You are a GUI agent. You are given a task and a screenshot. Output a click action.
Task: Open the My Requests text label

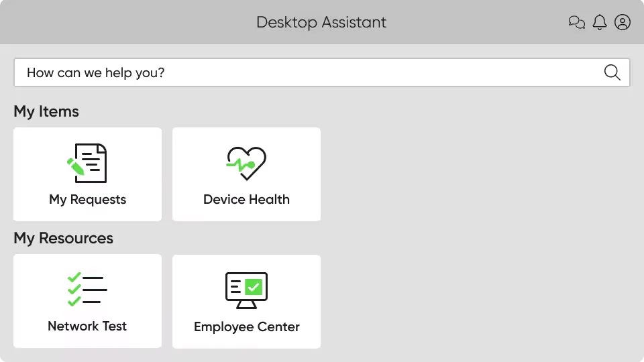(87, 199)
